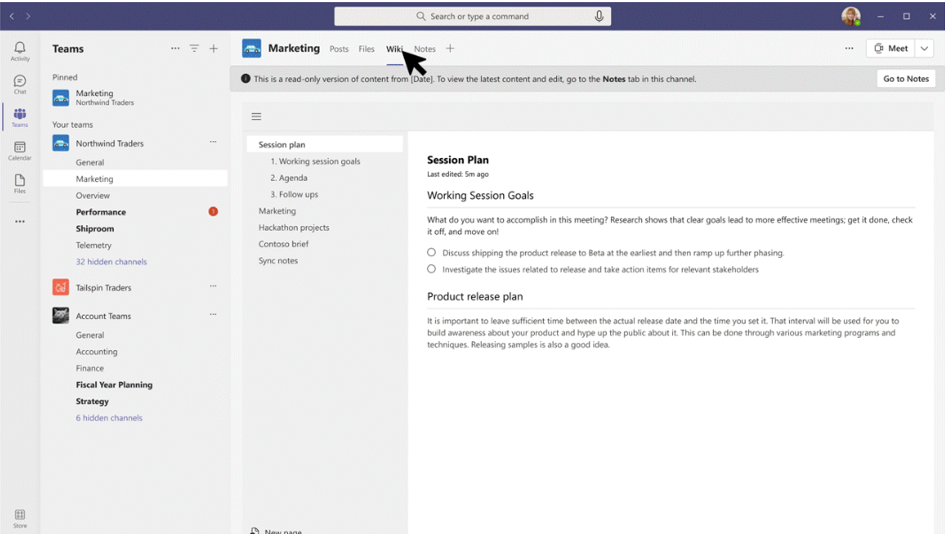Open Northwind Traders General channel
Image resolution: width=945 pixels, height=534 pixels.
(x=90, y=162)
